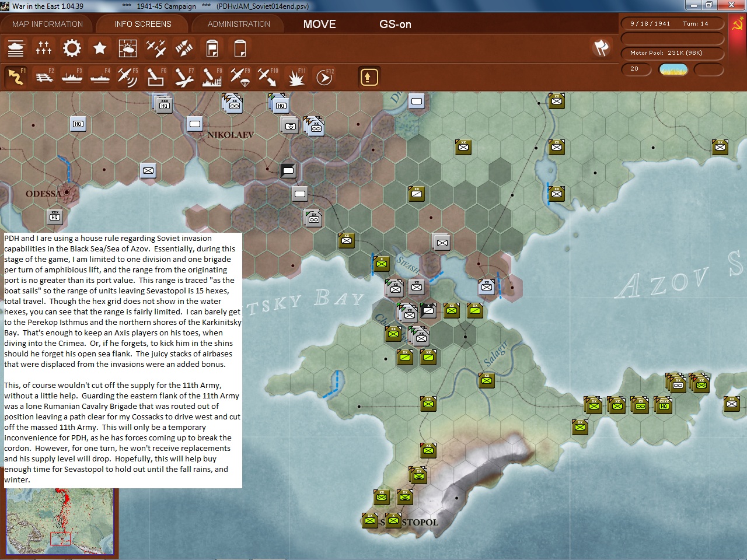Toggle the star overlay icon
Viewport: 747px width, 560px height.
coord(100,48)
